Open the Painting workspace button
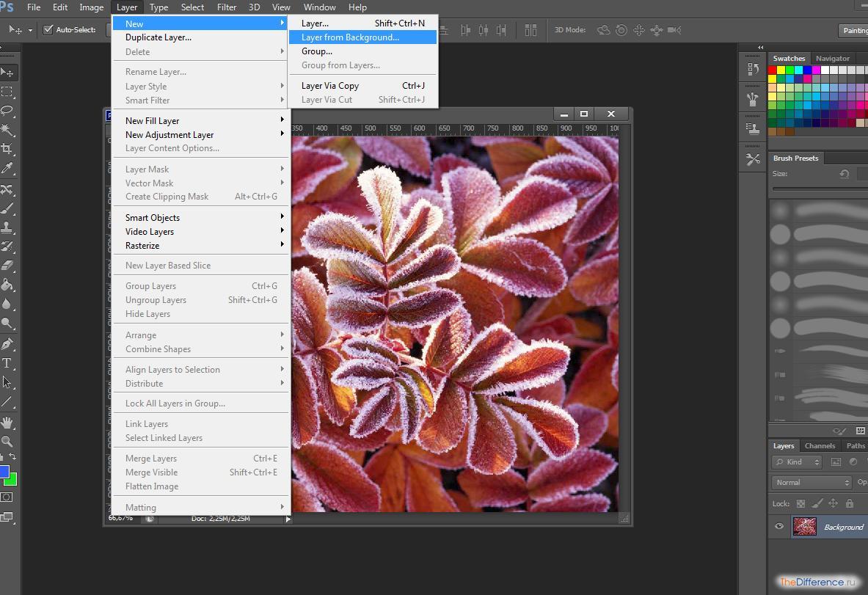868x595 pixels. click(x=853, y=30)
